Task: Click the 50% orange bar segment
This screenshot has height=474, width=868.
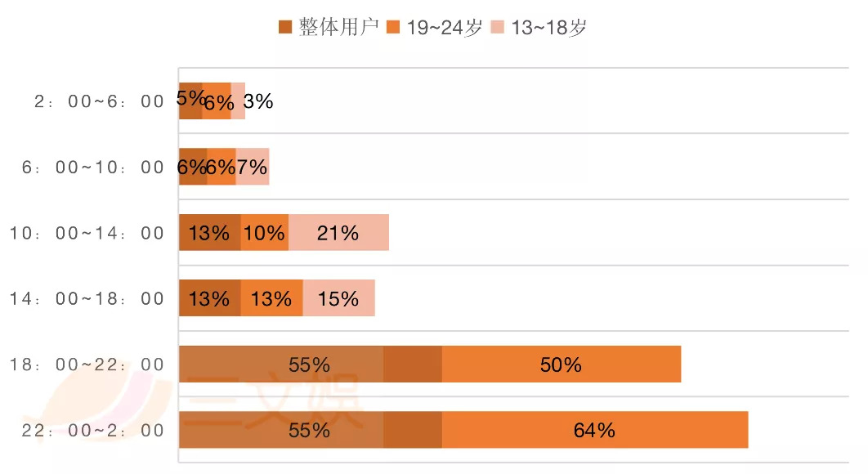Action: click(561, 364)
